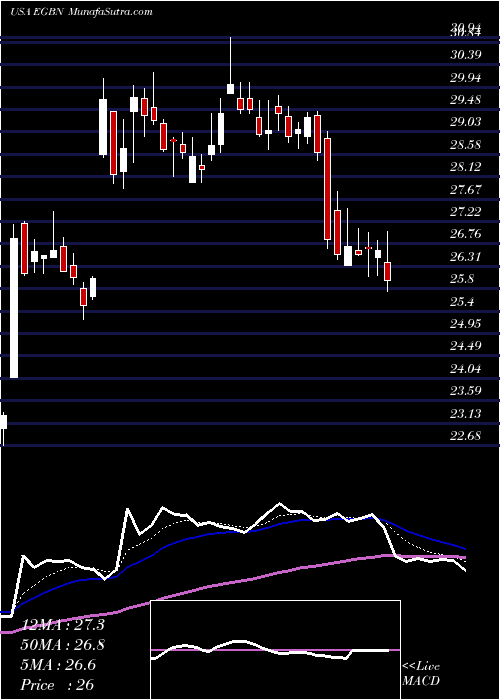
Task: Click the 24.95 price axis label
Action: pyautogui.click(x=465, y=323)
